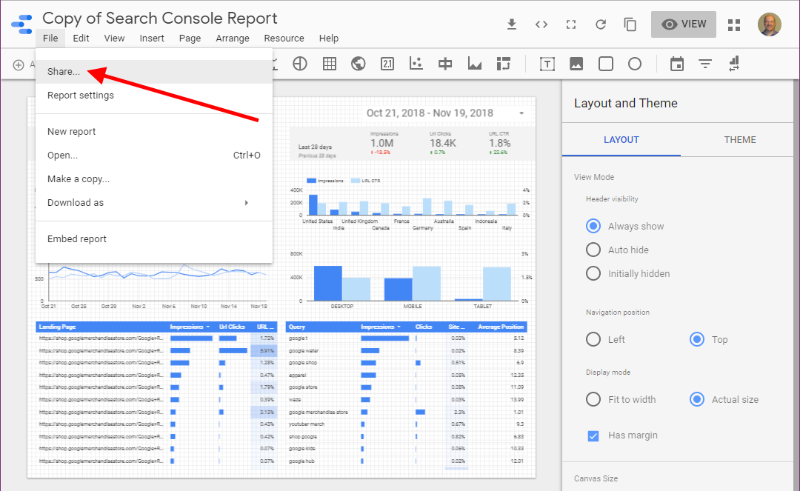Uncheck the Has margin checkbox

[x=594, y=435]
